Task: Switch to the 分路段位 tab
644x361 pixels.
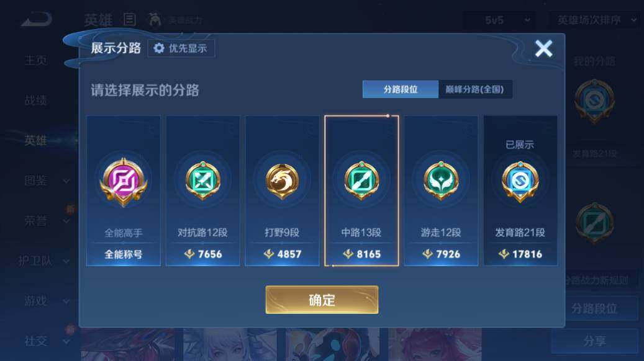Action: [401, 89]
